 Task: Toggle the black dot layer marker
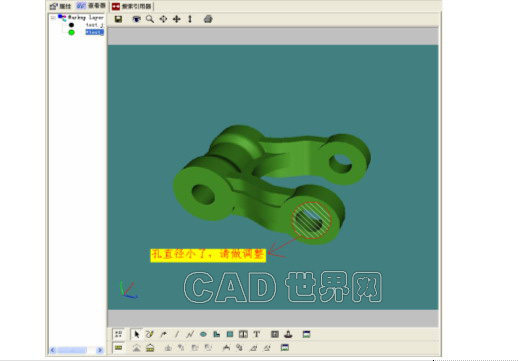point(71,25)
